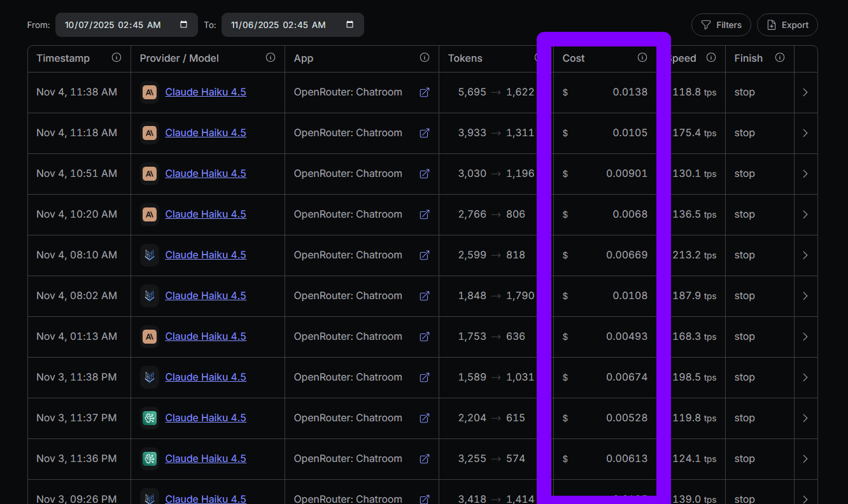Open Claude Haiku 4.5 link at Nov 4, 11:38 AM
This screenshot has height=504, width=848.
(x=206, y=92)
